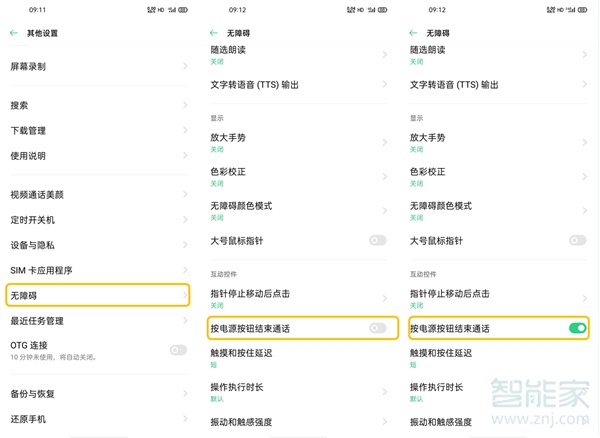Click the chevron next to 下载管理
The width and height of the screenshot is (600, 438).
pyautogui.click(x=185, y=130)
